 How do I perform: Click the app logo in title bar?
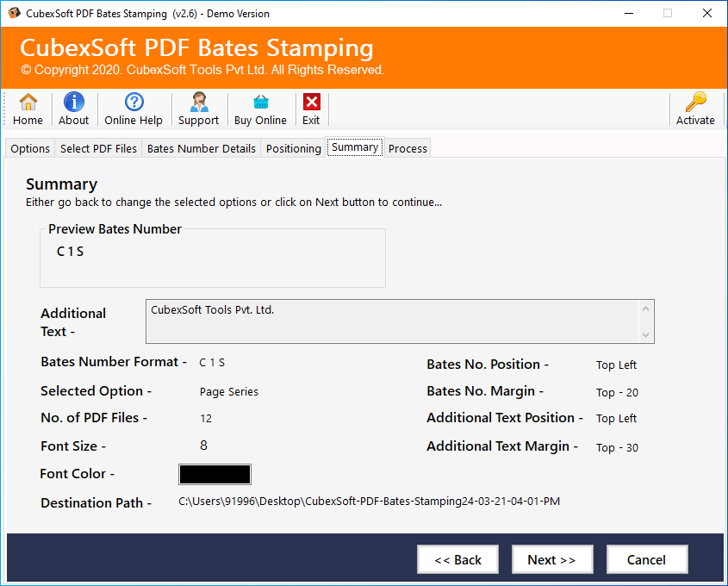(13, 13)
